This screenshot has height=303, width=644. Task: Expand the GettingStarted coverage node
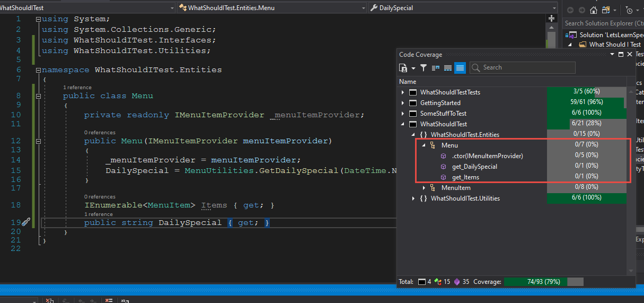(x=403, y=103)
